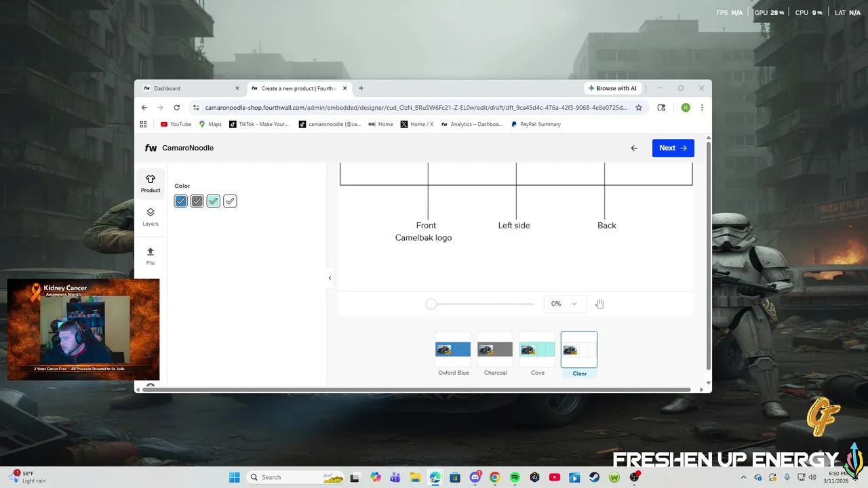Open Chrome from the taskbar
The width and height of the screenshot is (868, 488).
coord(495,477)
